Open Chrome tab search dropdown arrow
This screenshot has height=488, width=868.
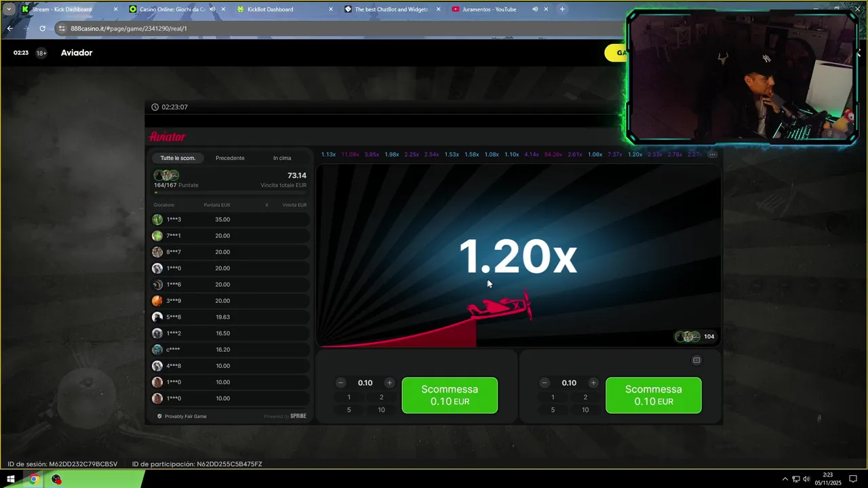tap(9, 9)
